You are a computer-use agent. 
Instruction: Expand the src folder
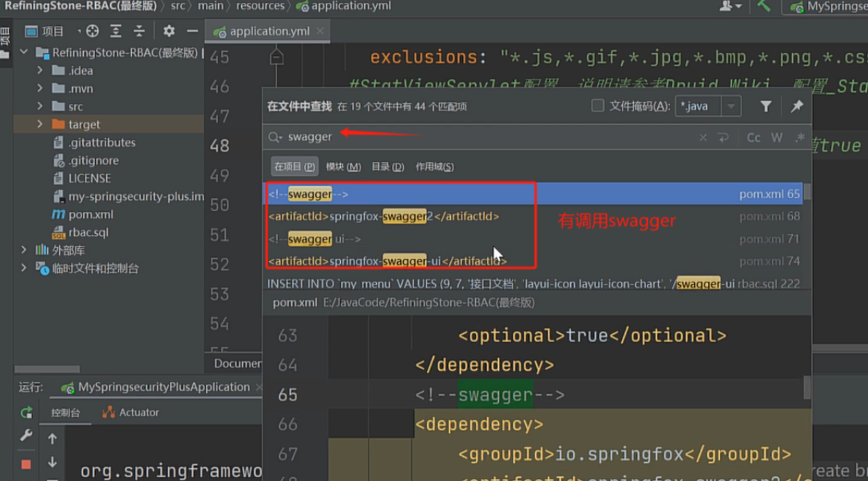40,106
